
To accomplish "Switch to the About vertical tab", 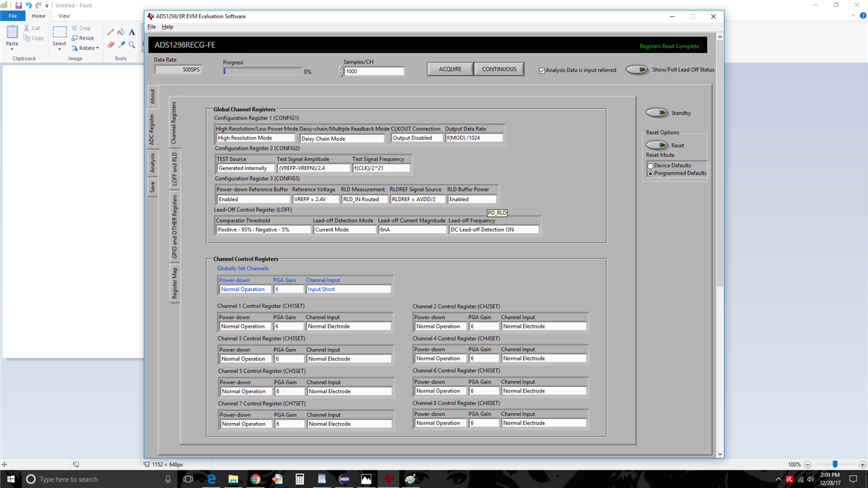I will pos(152,96).
